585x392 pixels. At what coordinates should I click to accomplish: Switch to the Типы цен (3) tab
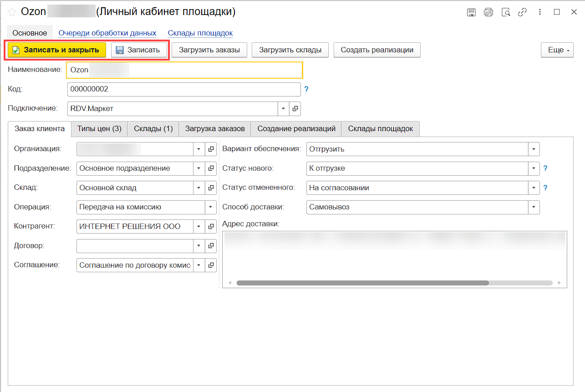coord(99,129)
